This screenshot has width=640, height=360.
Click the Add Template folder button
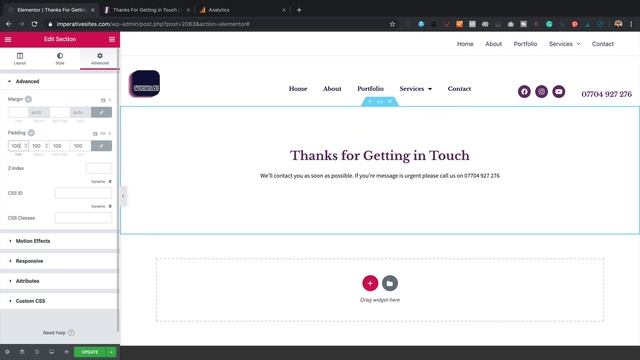click(390, 283)
